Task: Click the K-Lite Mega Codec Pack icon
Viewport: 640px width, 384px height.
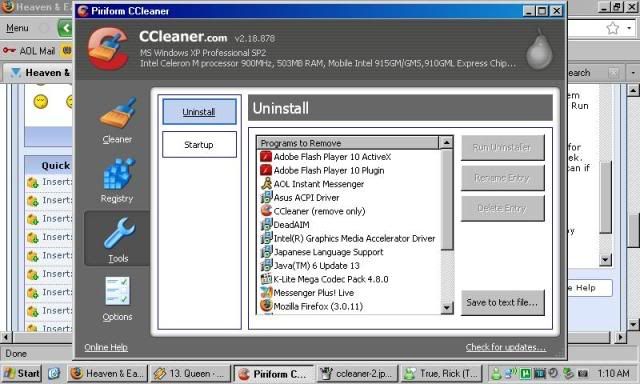Action: click(x=266, y=279)
